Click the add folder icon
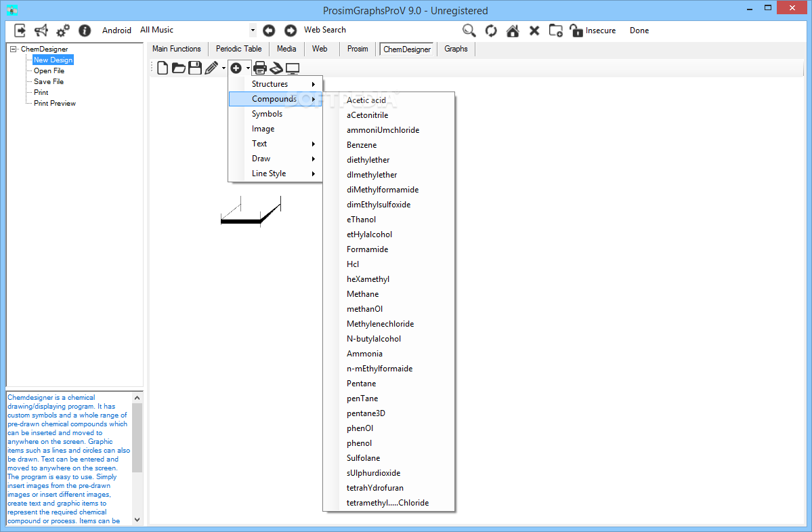812x532 pixels. click(555, 30)
